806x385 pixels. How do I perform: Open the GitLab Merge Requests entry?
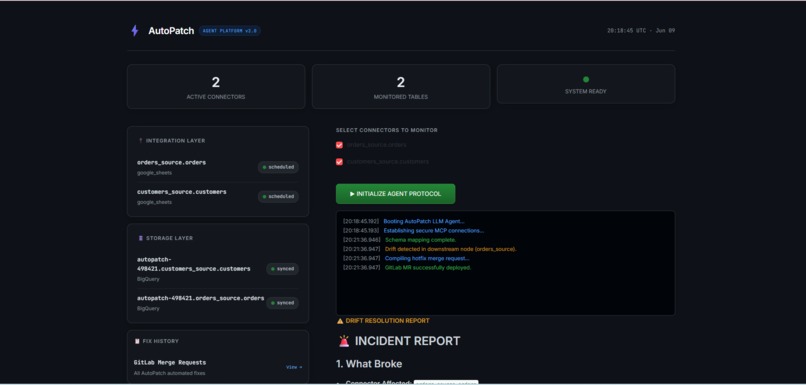pyautogui.click(x=218, y=367)
